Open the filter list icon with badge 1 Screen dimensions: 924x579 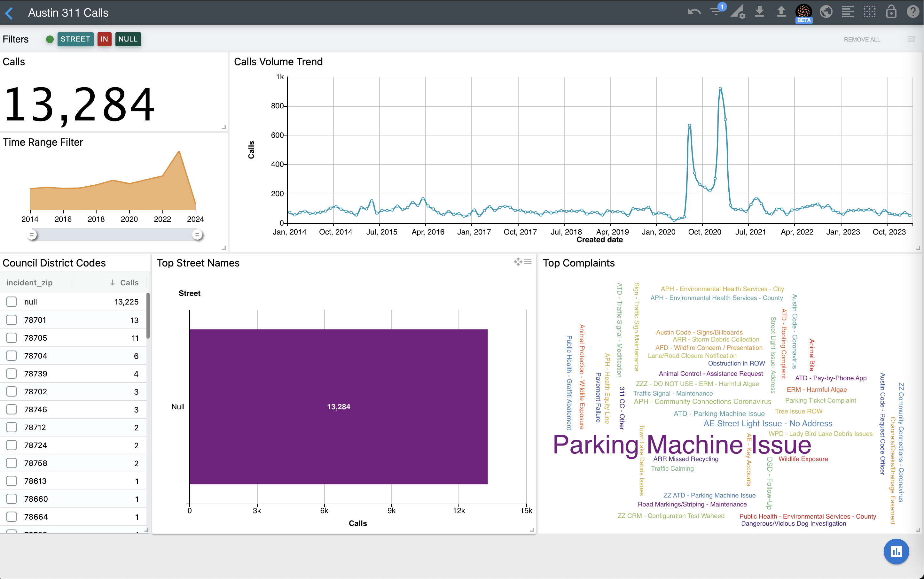click(716, 12)
